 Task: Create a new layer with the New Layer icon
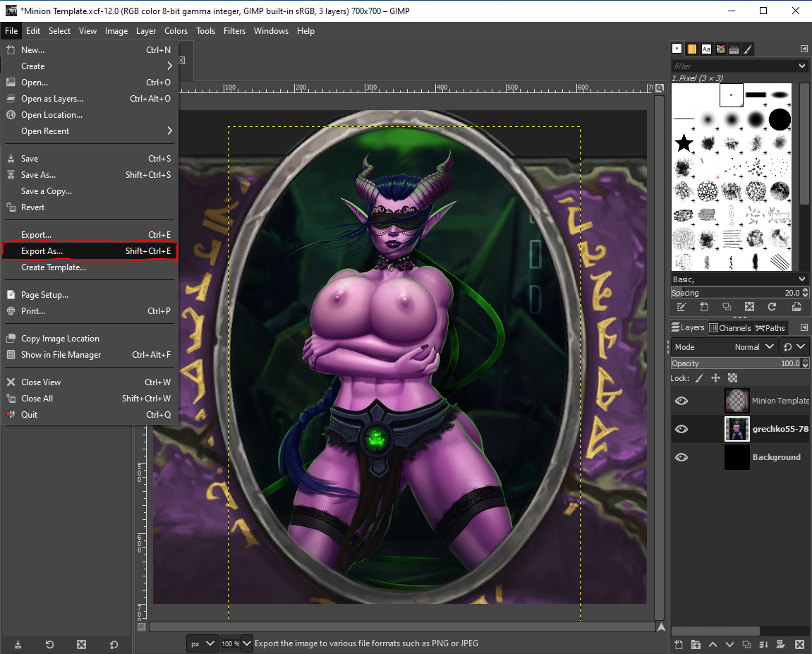coord(678,644)
